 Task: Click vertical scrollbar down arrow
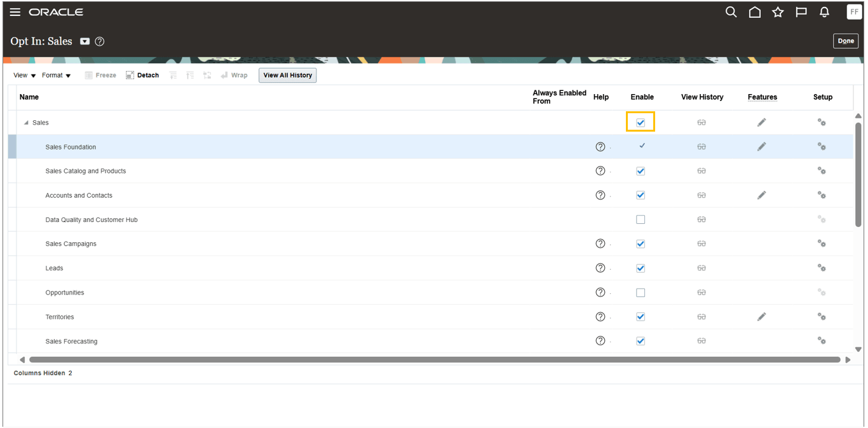coord(858,349)
